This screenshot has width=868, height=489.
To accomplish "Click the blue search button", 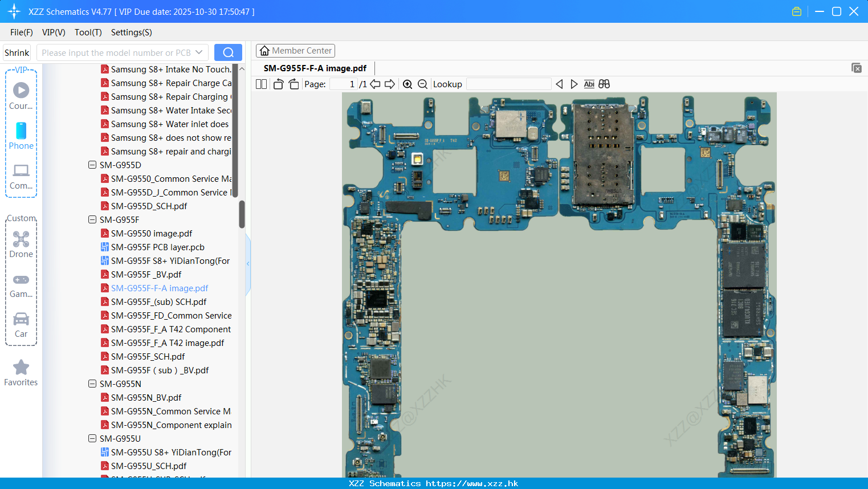I will (228, 52).
